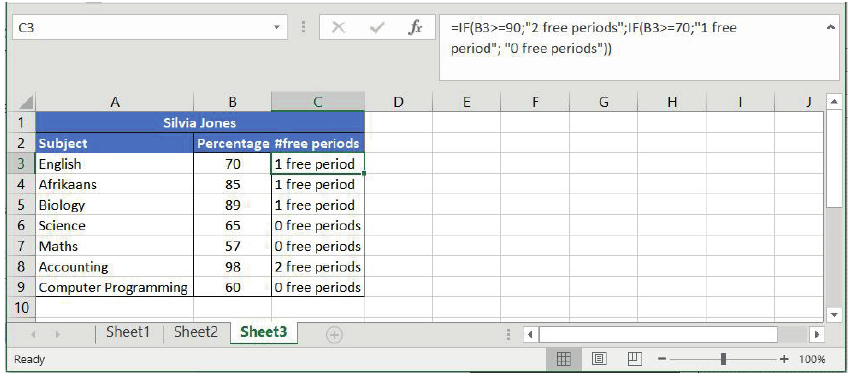
Task: Switch to Page Layout view icon
Action: [598, 359]
